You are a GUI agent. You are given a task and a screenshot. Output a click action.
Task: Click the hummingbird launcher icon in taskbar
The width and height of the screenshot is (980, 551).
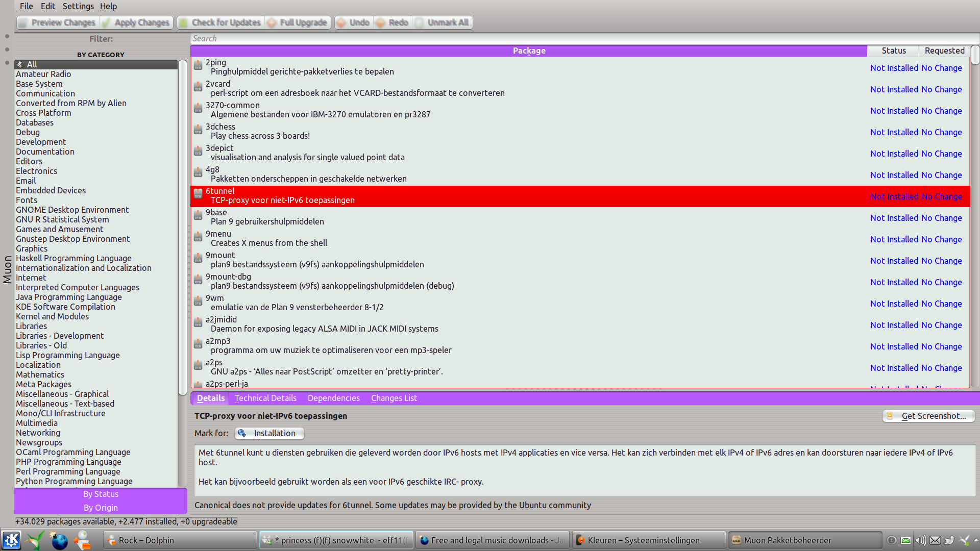[35, 540]
